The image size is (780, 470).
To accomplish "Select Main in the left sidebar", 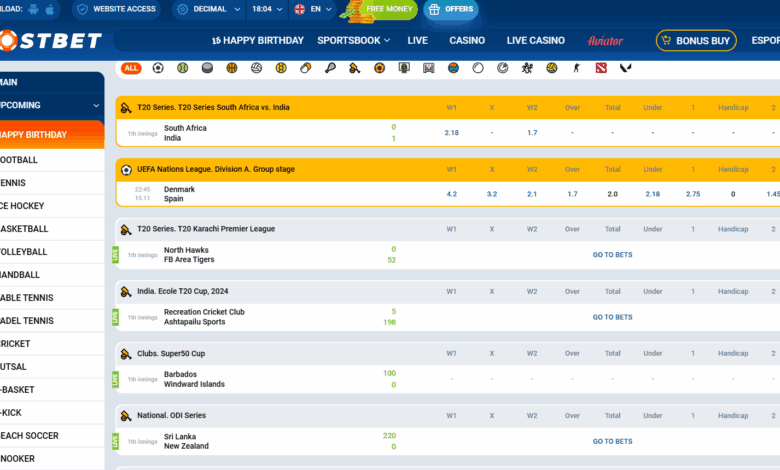I will (x=52, y=82).
